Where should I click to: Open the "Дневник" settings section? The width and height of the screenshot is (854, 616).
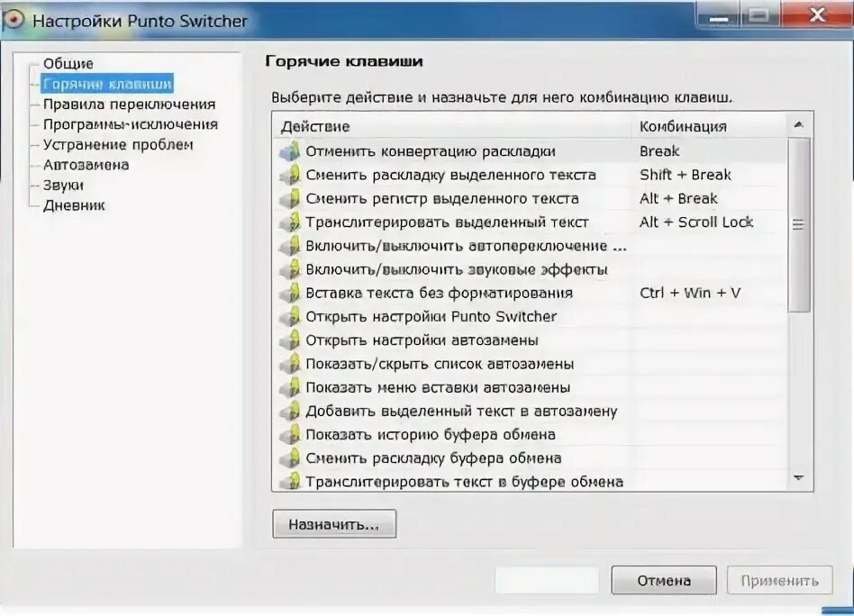point(74,205)
